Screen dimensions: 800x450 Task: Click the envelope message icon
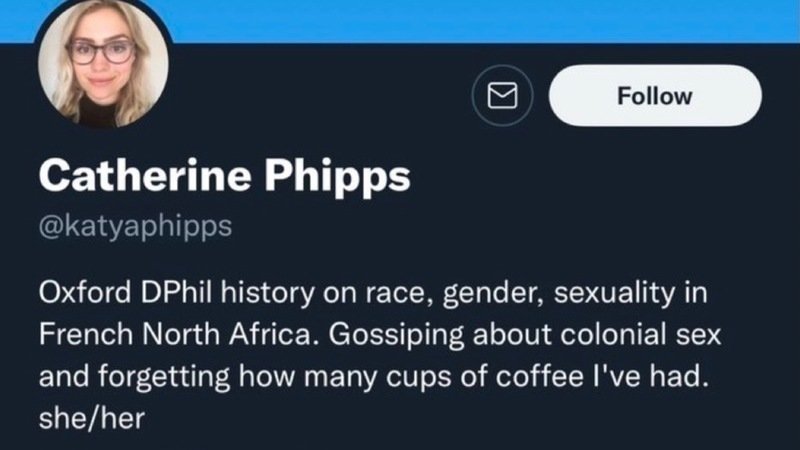[499, 96]
